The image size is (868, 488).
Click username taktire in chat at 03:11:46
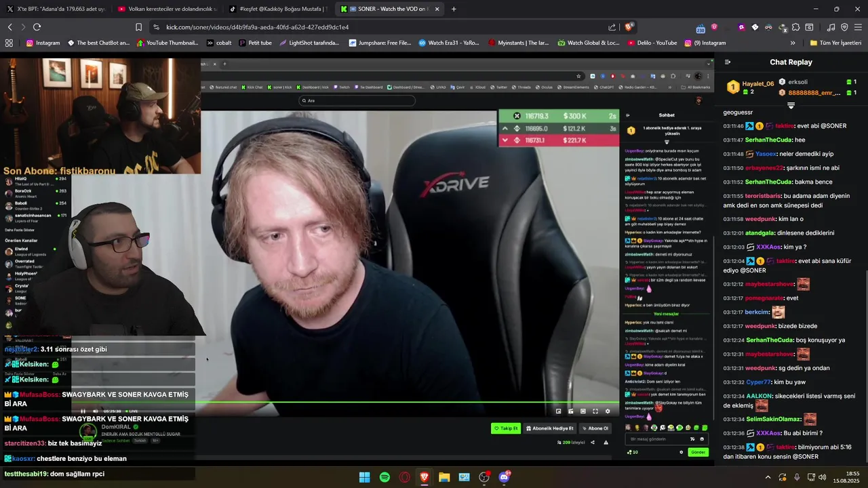click(x=785, y=126)
